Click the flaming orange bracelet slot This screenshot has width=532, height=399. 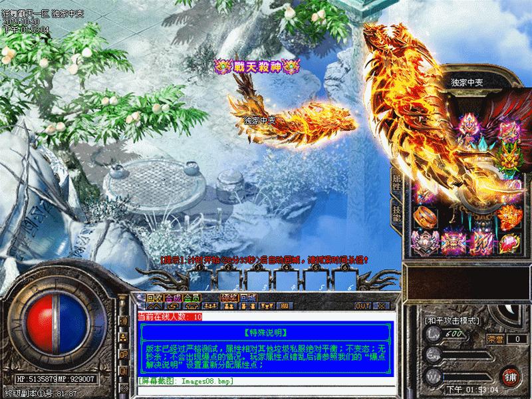point(510,217)
